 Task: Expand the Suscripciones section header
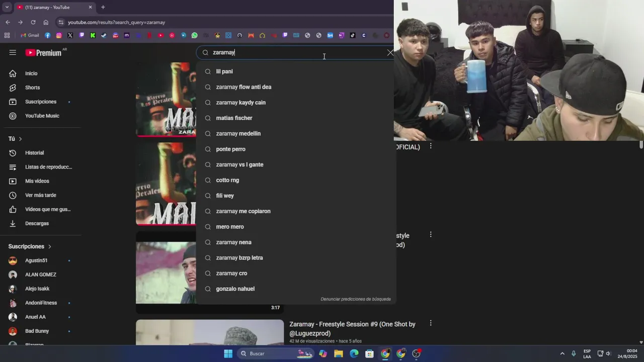tap(30, 246)
